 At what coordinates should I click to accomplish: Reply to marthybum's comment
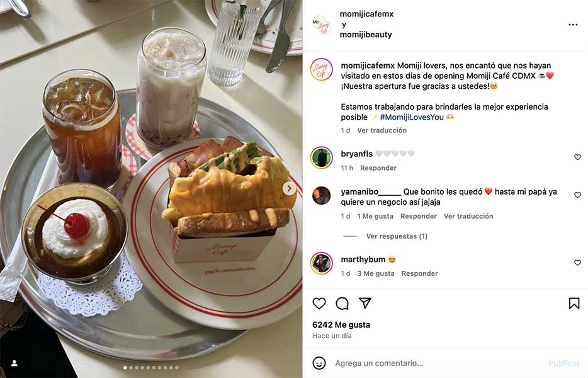click(x=420, y=273)
